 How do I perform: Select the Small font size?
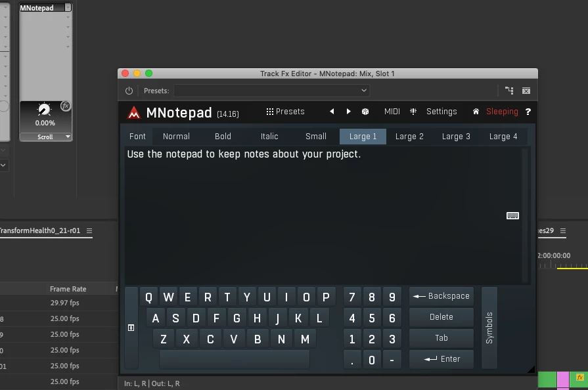[x=316, y=137]
